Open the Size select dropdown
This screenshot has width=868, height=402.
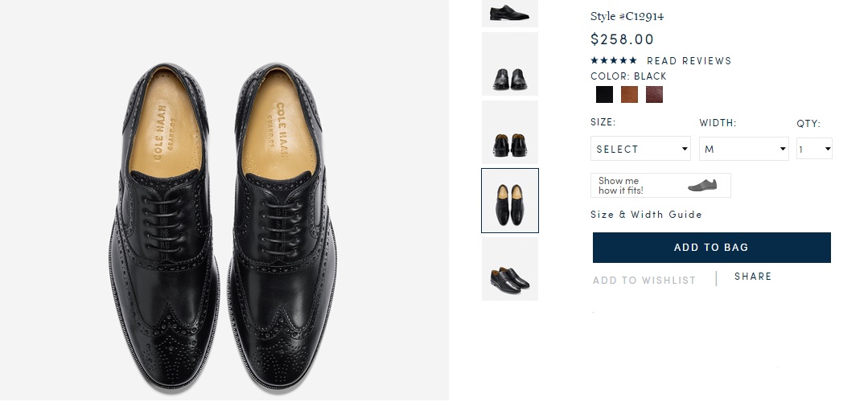pos(640,149)
